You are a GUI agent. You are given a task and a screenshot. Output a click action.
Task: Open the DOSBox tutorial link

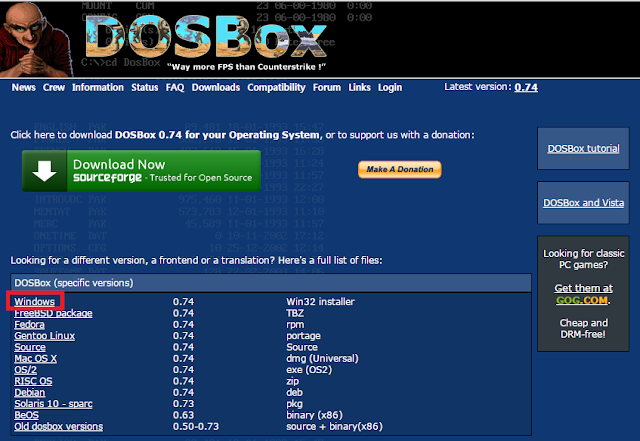pyautogui.click(x=583, y=149)
